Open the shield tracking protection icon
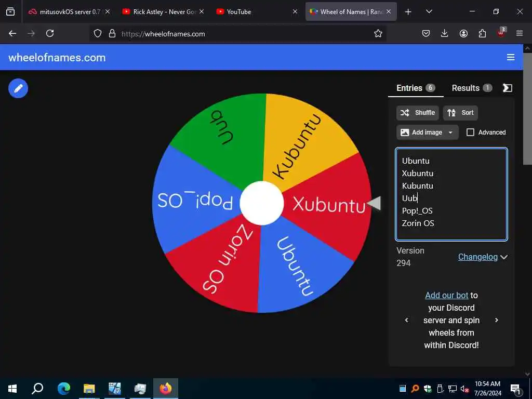 [98, 34]
